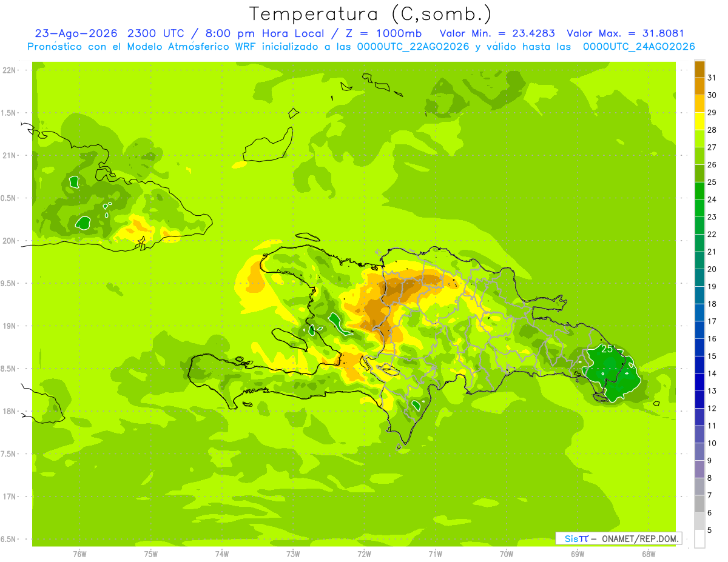This screenshot has width=728, height=562.
Task: Click the "Temperatura (C,somb.)" chart title
Action: coord(370,15)
